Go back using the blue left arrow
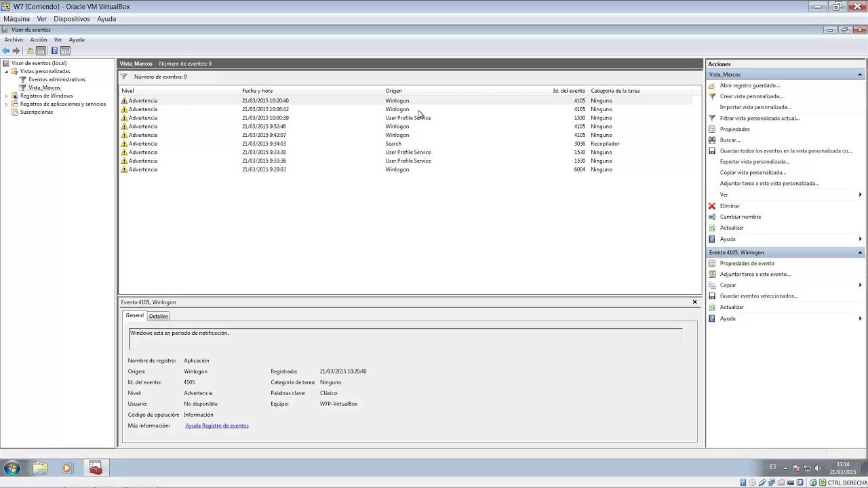Image resolution: width=868 pixels, height=488 pixels. point(6,51)
